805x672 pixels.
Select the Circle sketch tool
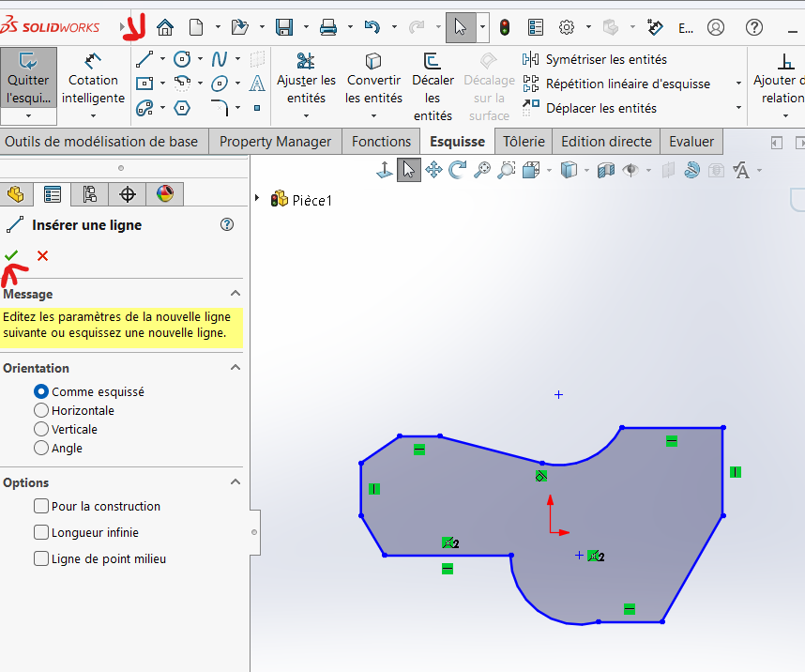point(182,59)
